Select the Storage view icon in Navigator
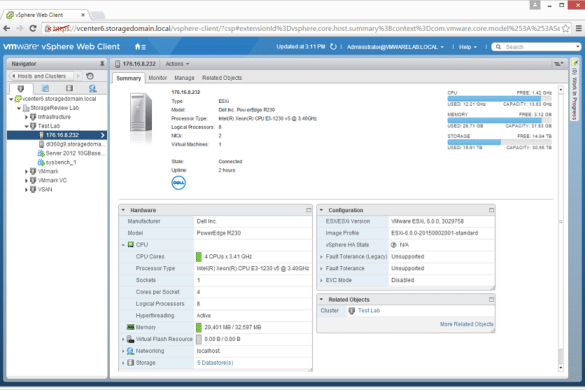 coord(69,88)
